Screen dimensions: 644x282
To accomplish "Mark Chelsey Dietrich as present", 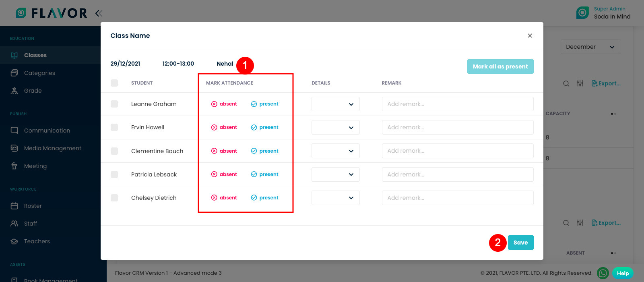I will [x=265, y=198].
